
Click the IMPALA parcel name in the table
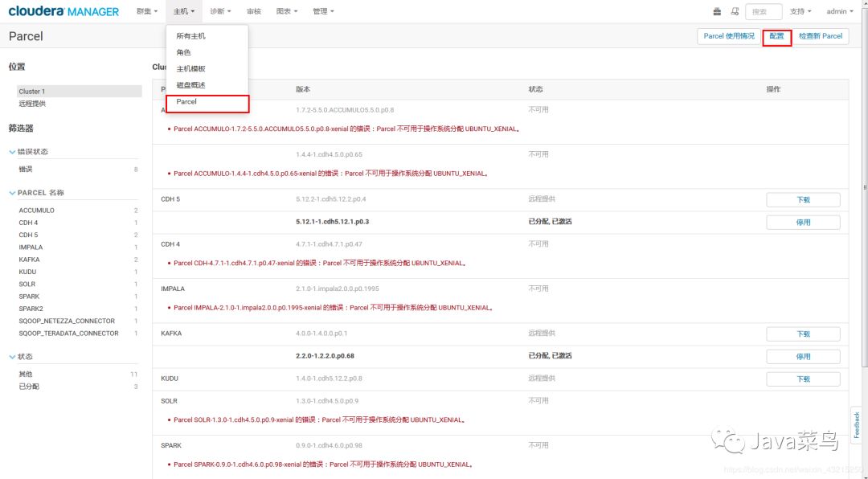point(173,289)
